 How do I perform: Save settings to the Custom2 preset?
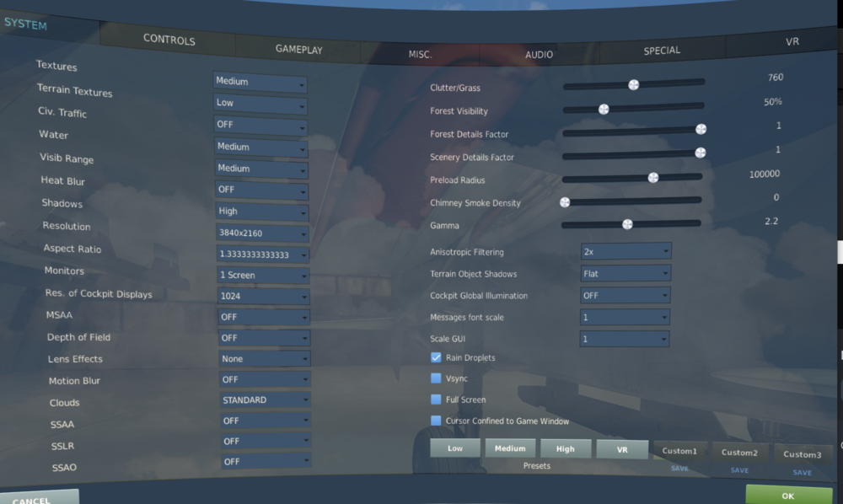(739, 472)
